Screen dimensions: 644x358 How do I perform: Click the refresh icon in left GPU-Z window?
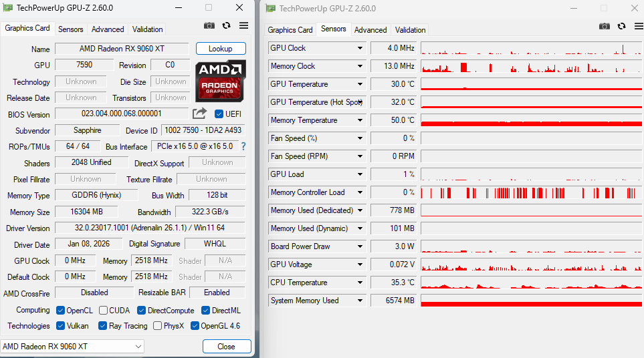[x=226, y=26]
